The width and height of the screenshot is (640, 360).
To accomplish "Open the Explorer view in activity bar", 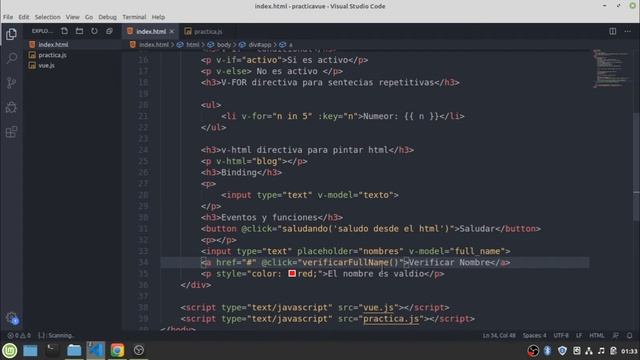I will tap(11, 33).
